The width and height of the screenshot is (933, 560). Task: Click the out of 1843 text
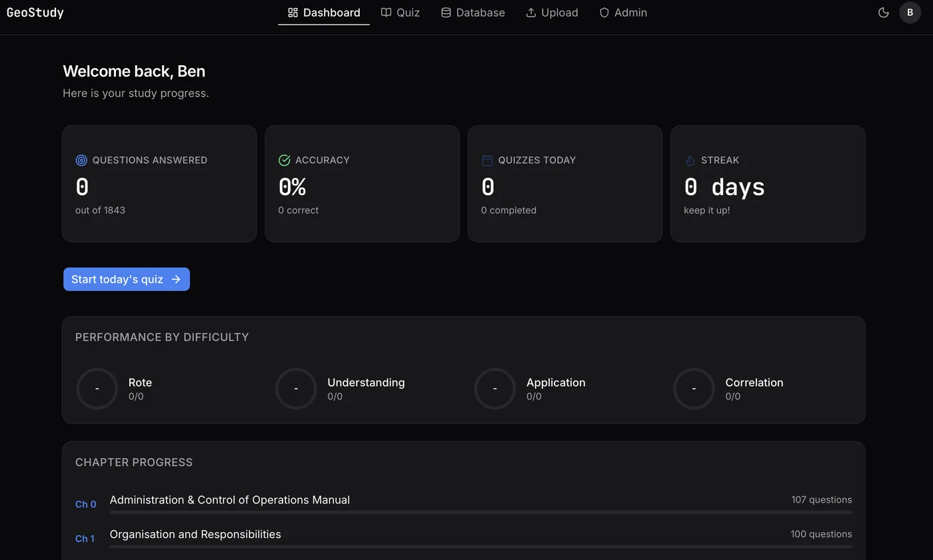tap(100, 210)
